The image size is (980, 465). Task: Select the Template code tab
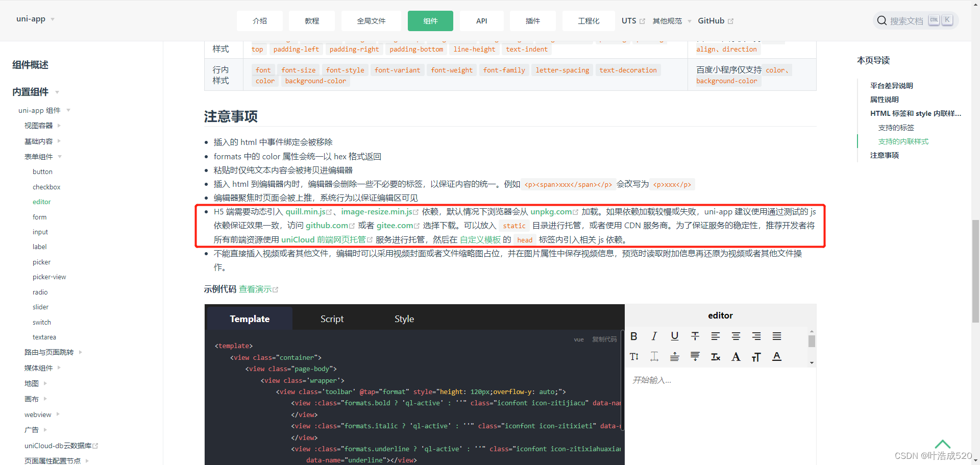point(249,319)
